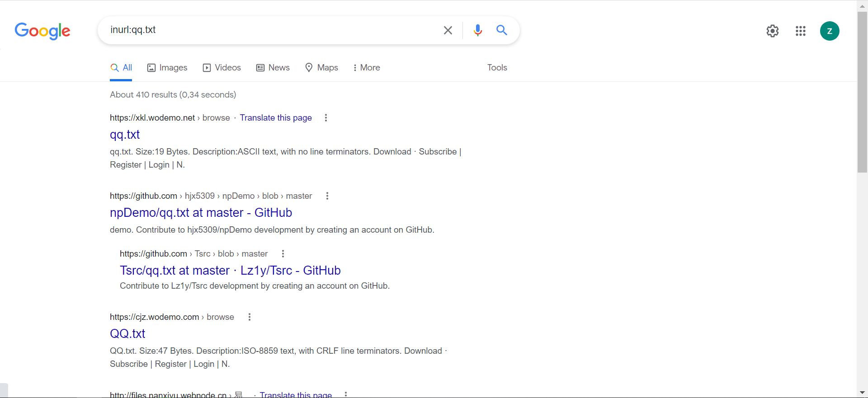Viewport: 868px width, 398px height.
Task: Open the Tools filter button
Action: [x=497, y=68]
